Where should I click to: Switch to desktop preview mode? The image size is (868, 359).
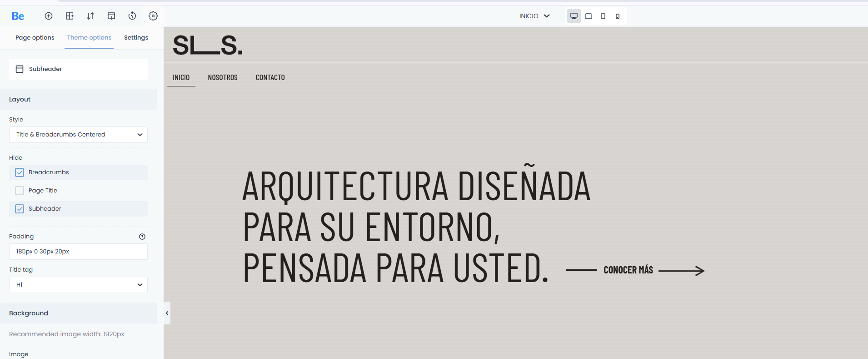pos(574,16)
